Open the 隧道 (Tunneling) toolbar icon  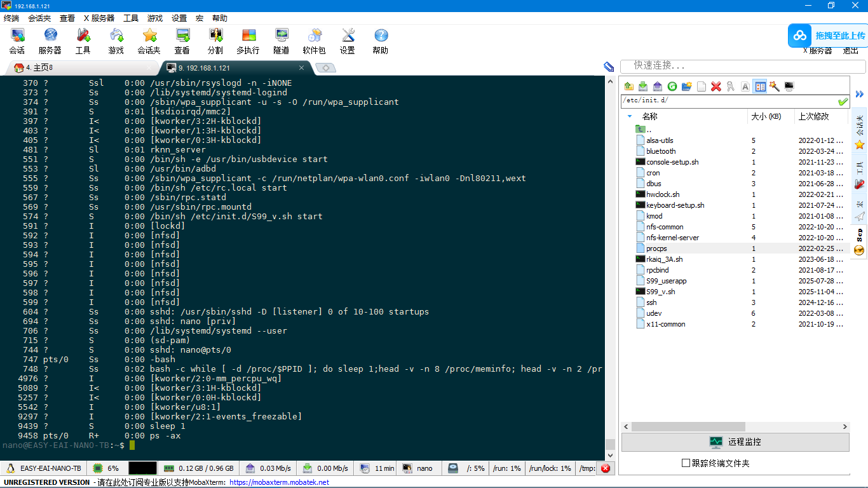(281, 41)
